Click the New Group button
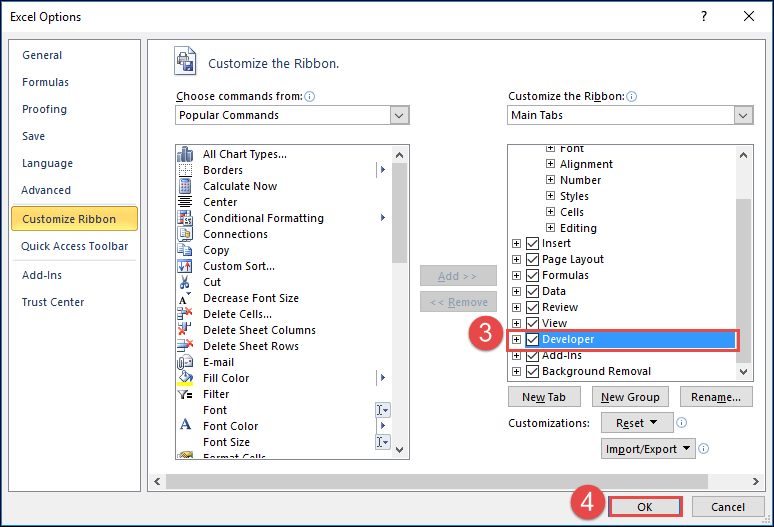 [630, 397]
